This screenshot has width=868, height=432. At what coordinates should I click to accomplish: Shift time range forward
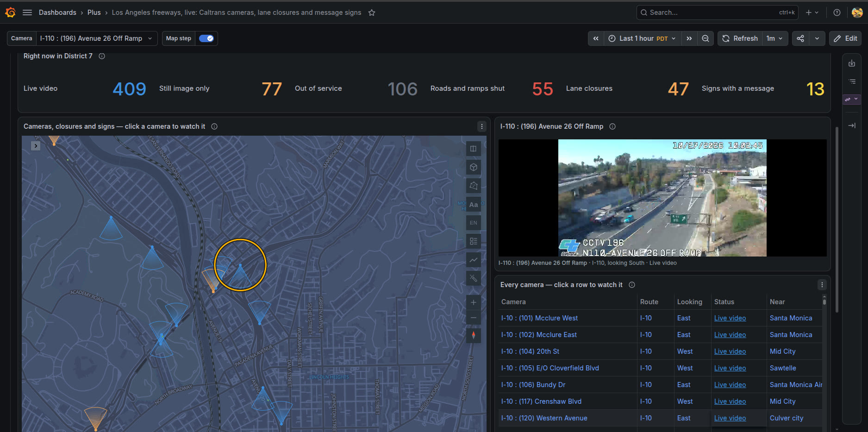coord(689,38)
